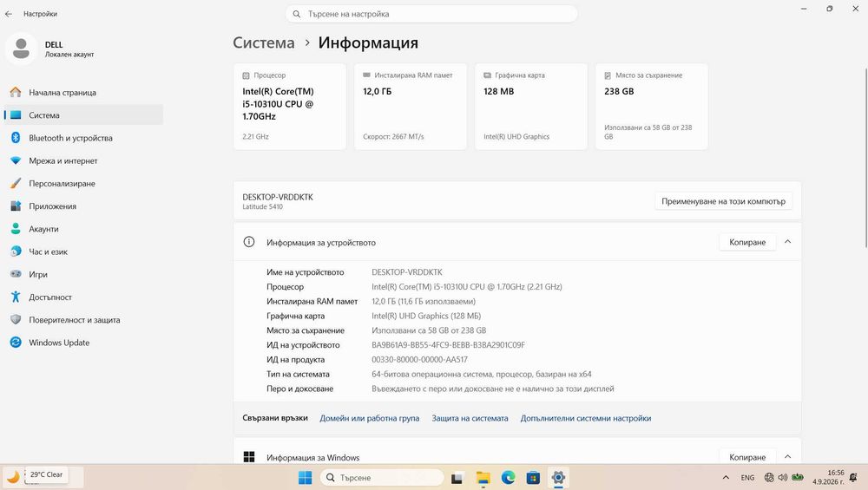Click the Час и език globe-clock icon
This screenshot has height=490, width=868.
tap(16, 252)
